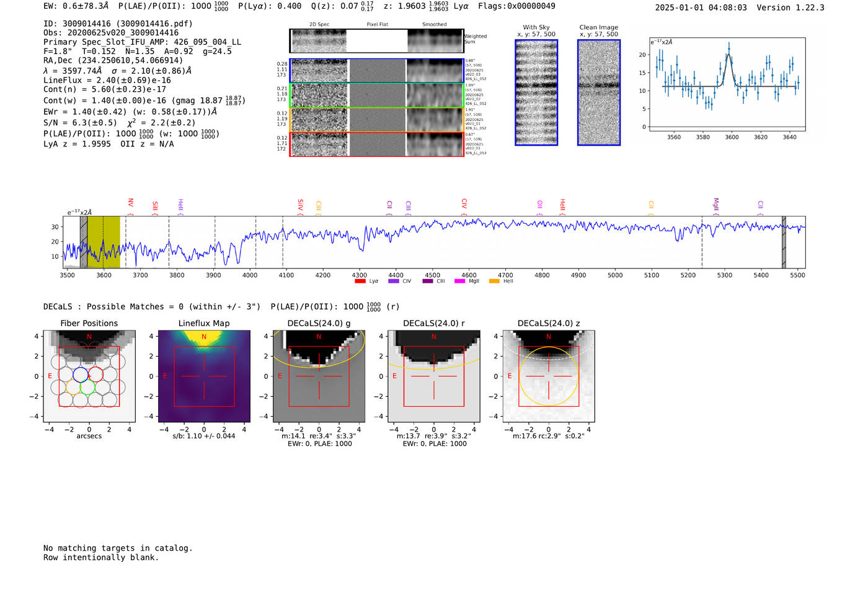This screenshot has height=591, width=868.
Task: Open the DECaLS r-band image
Action: (x=433, y=376)
